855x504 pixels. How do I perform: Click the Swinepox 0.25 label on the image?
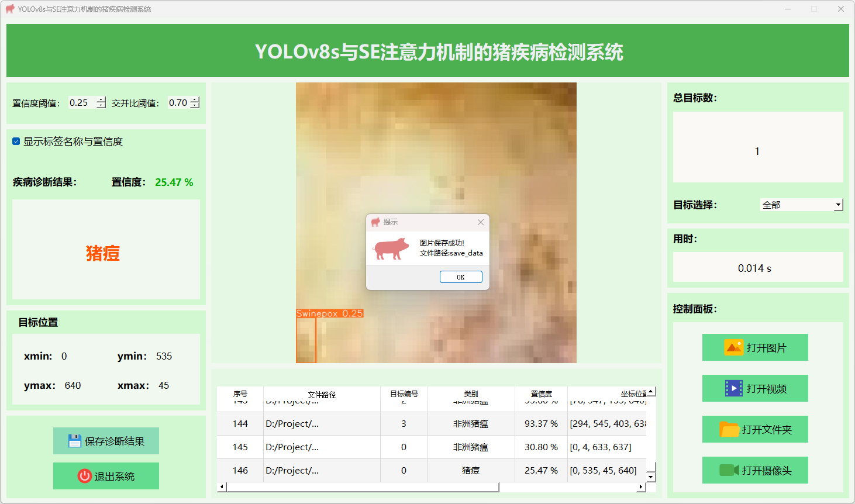click(x=330, y=313)
